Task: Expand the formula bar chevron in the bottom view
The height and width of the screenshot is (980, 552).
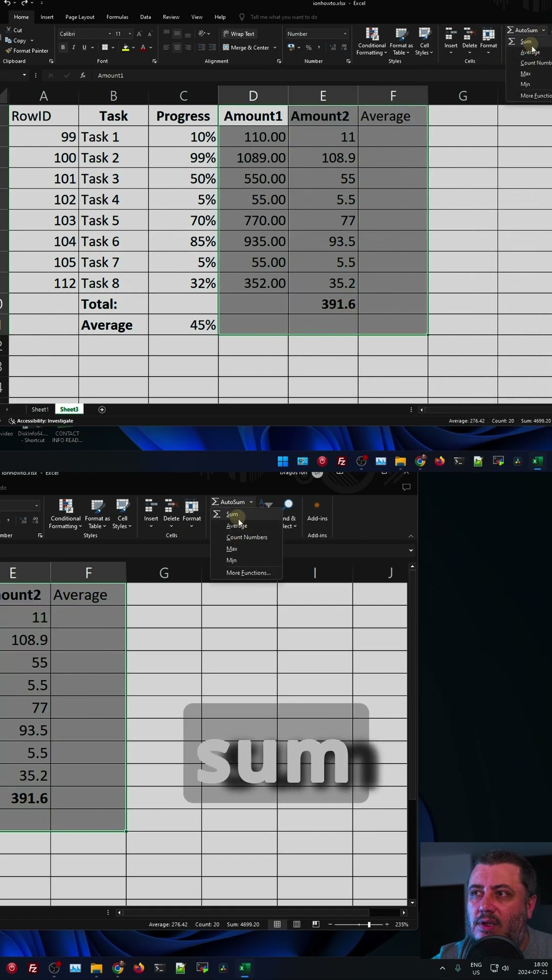Action: coord(411,550)
